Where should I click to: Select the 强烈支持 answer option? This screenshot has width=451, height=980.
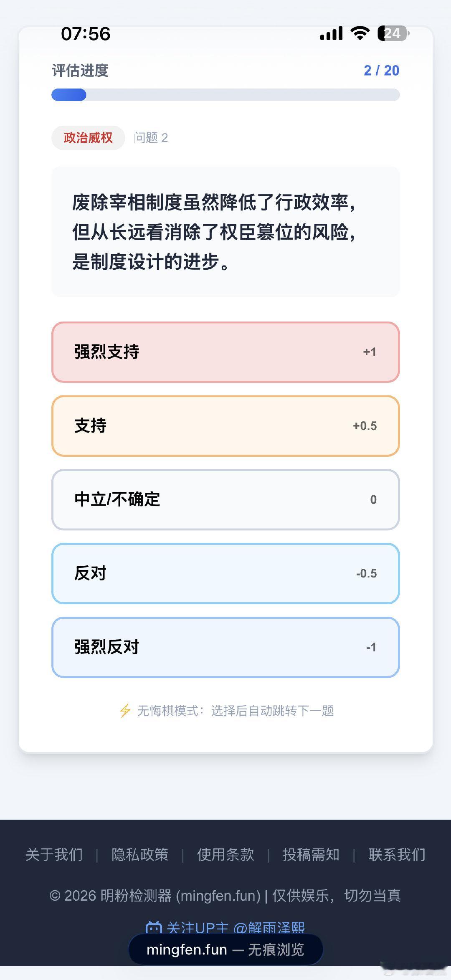[225, 352]
